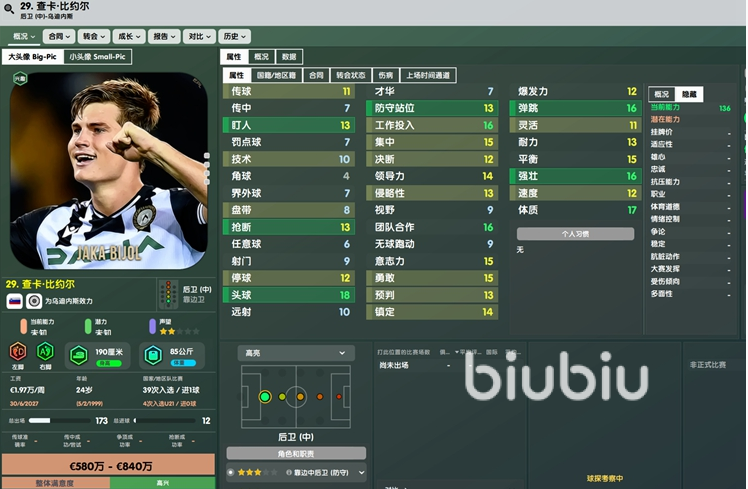Viewport: 748px width, 489px height.
Task: Click the Slovenia nationality flag icon
Action: coord(15,301)
